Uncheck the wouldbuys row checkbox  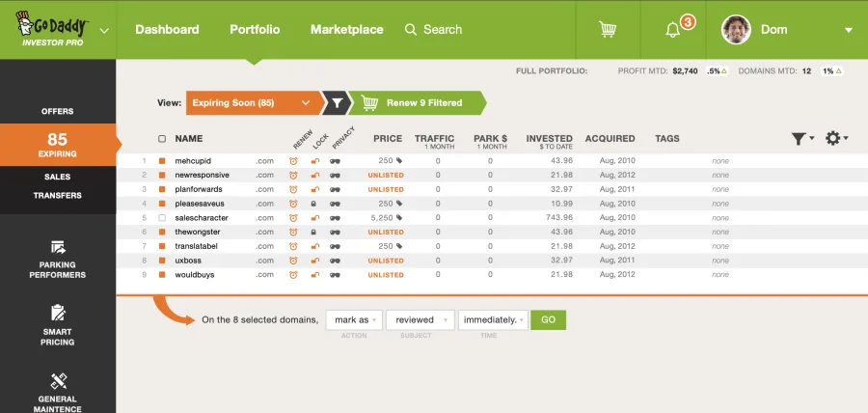162,275
